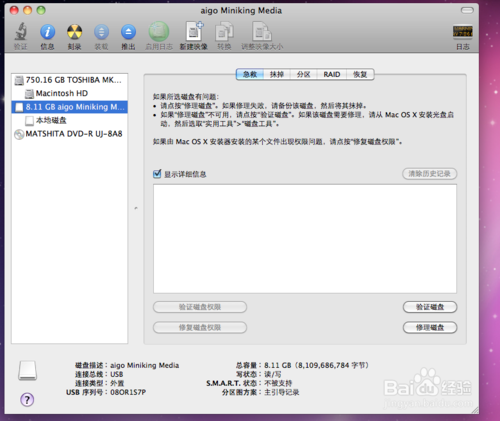Click the Burn (刻录) radiation icon

tap(74, 32)
